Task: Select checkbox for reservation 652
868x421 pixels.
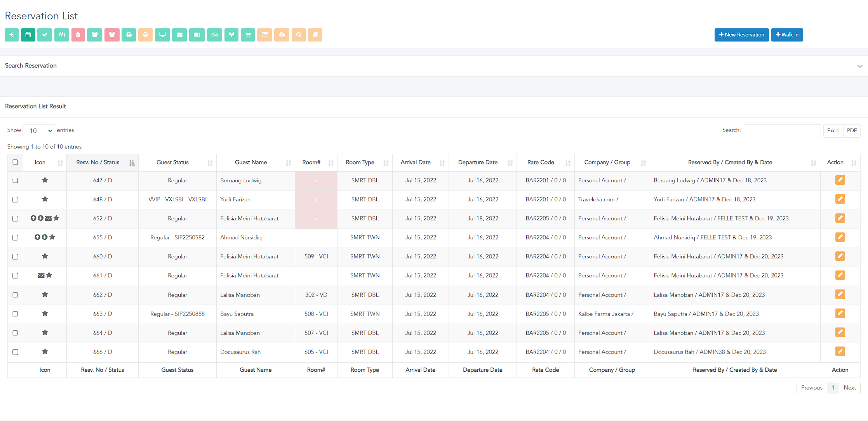Action: click(15, 218)
